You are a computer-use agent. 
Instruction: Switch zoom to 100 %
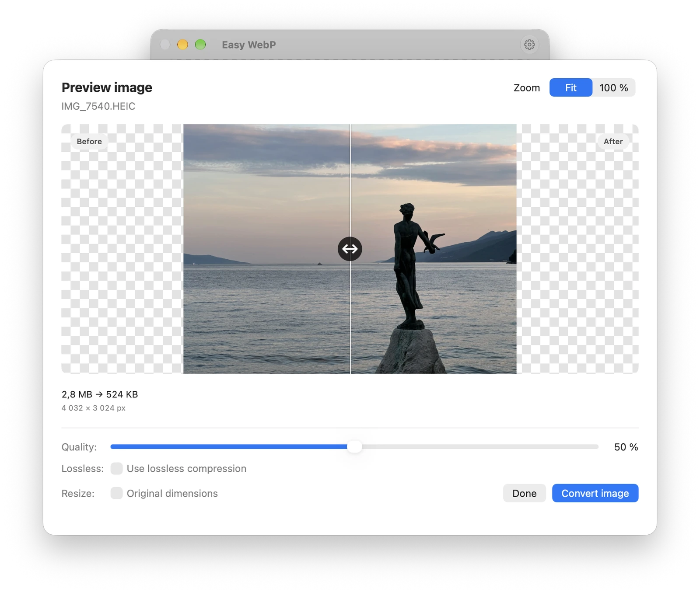coord(614,87)
